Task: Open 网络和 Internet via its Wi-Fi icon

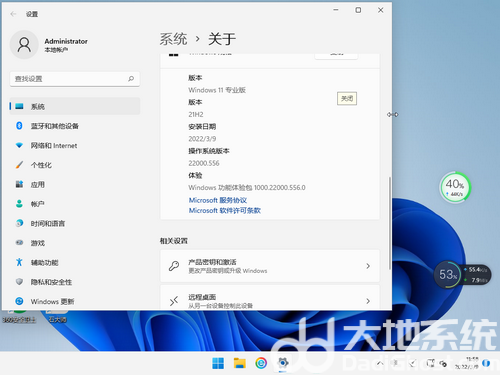Action: pos(19,145)
